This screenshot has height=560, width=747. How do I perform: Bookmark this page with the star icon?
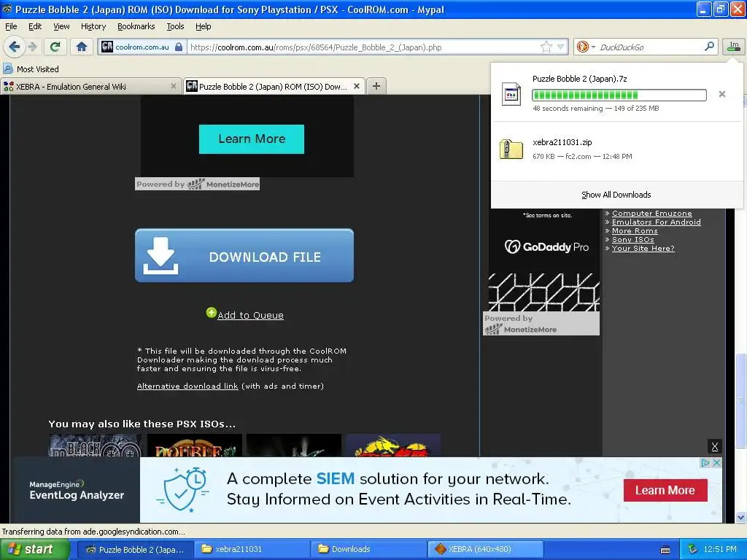(546, 47)
